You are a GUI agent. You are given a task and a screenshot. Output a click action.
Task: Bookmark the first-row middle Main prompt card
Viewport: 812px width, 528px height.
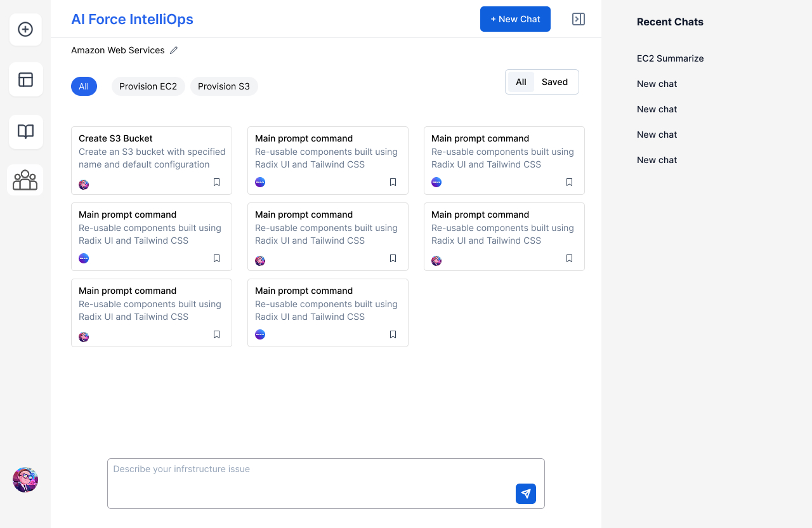click(393, 182)
